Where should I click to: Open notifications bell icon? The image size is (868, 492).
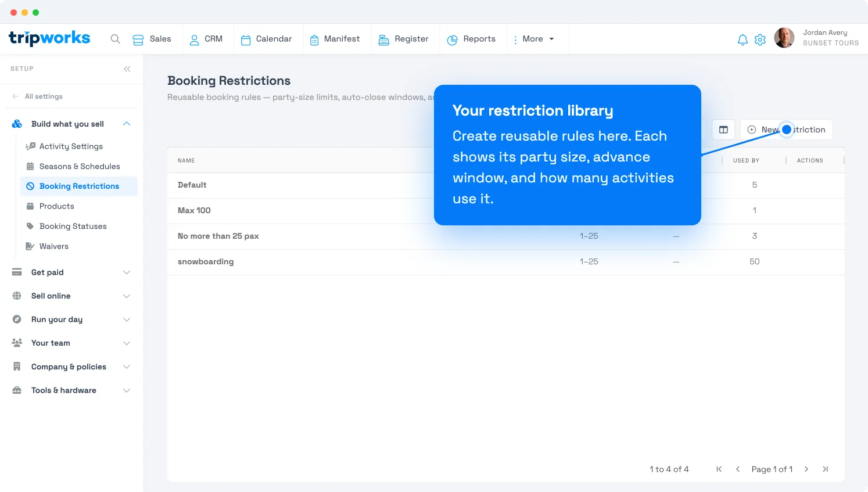(743, 39)
